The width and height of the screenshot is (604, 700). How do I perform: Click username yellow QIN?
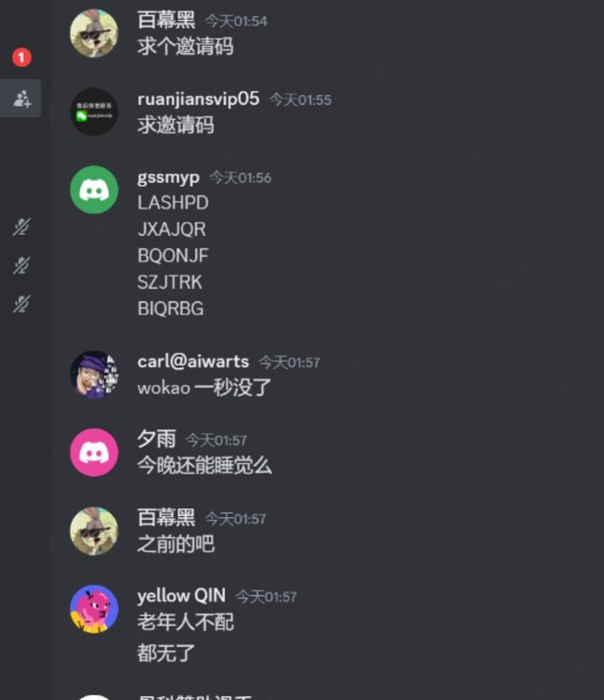pyautogui.click(x=181, y=596)
